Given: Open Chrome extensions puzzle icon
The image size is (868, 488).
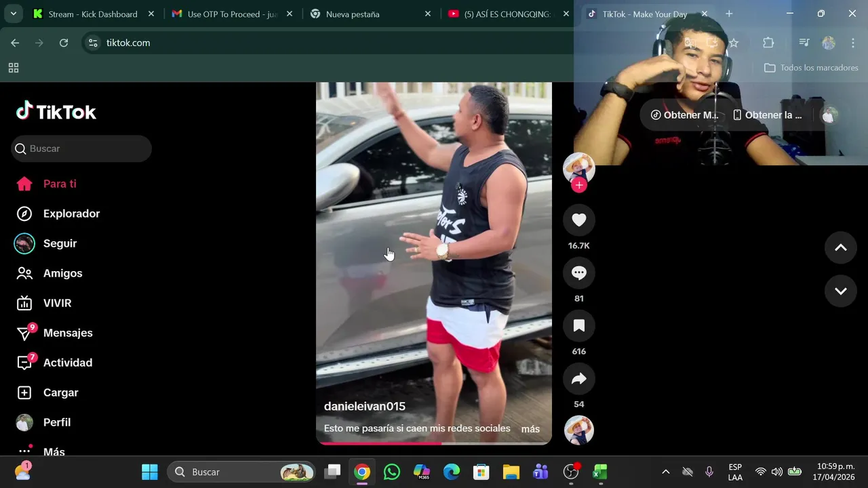Looking at the screenshot, I should pos(768,43).
